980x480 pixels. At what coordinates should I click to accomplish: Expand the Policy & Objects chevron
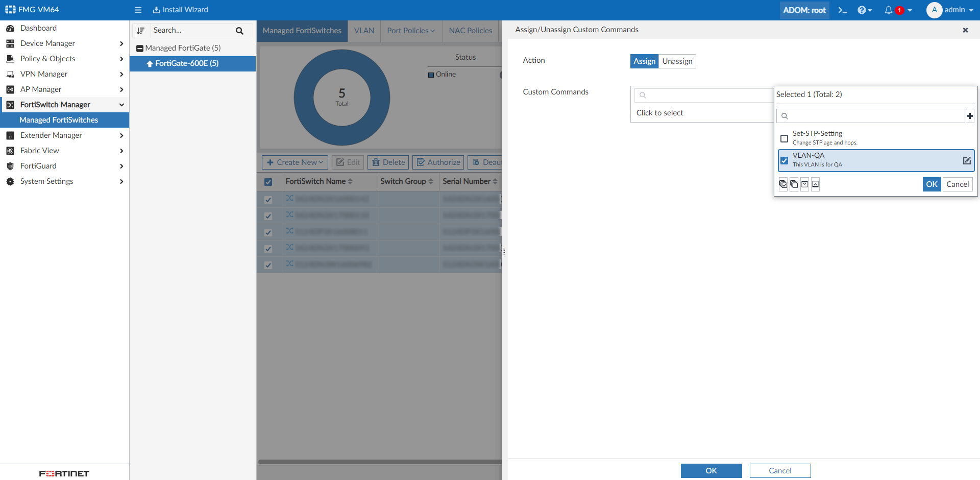coord(121,59)
